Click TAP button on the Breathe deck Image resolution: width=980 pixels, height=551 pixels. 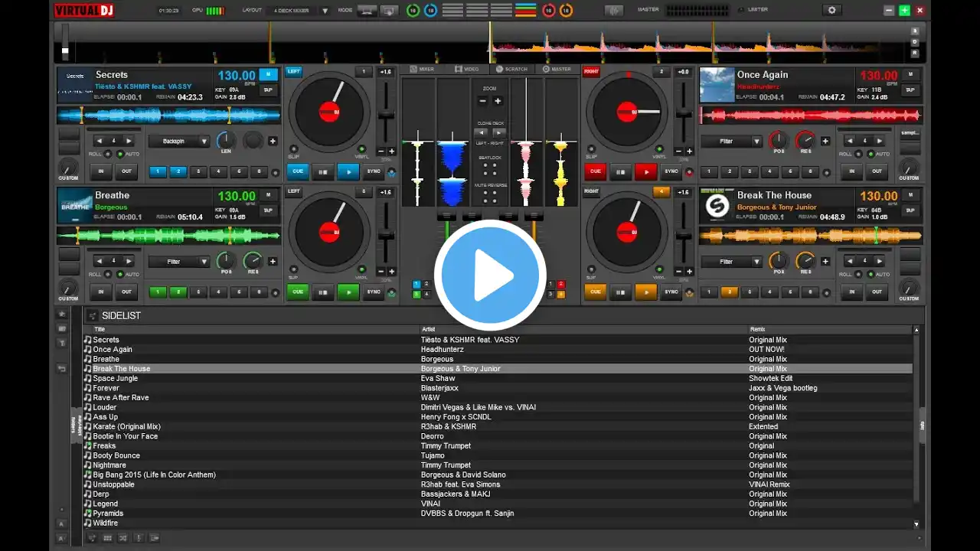pos(268,210)
